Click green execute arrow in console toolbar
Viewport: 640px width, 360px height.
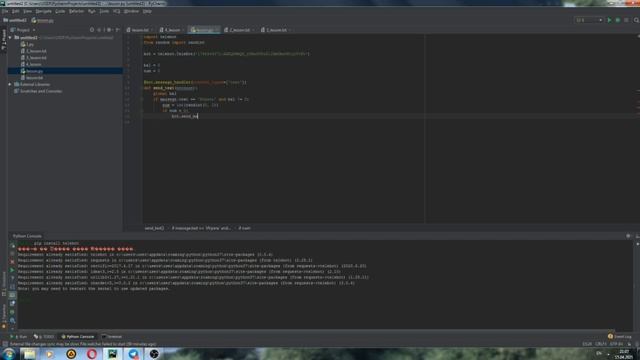click(x=12, y=270)
